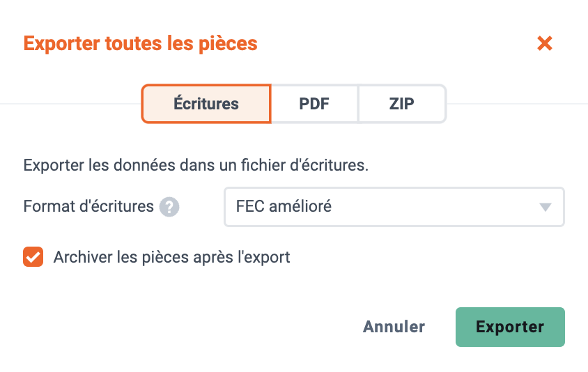This screenshot has width=588, height=372.
Task: Cancel the export with Annuler
Action: coord(394,327)
